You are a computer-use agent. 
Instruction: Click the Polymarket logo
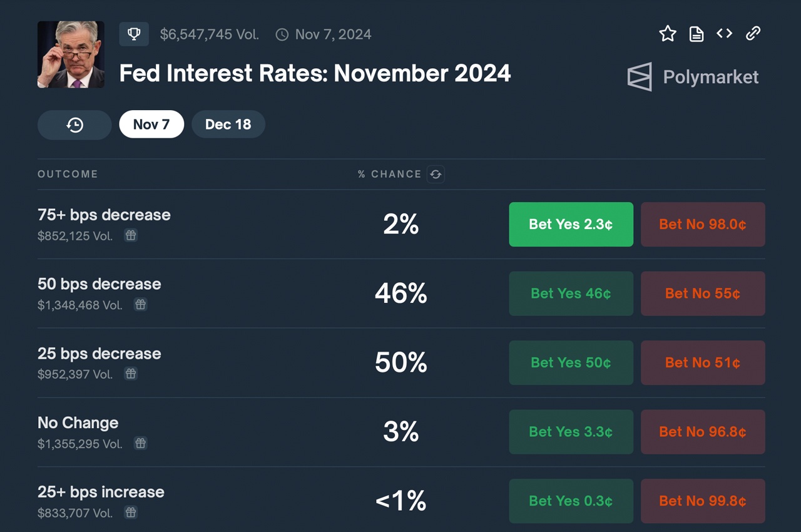click(x=693, y=77)
